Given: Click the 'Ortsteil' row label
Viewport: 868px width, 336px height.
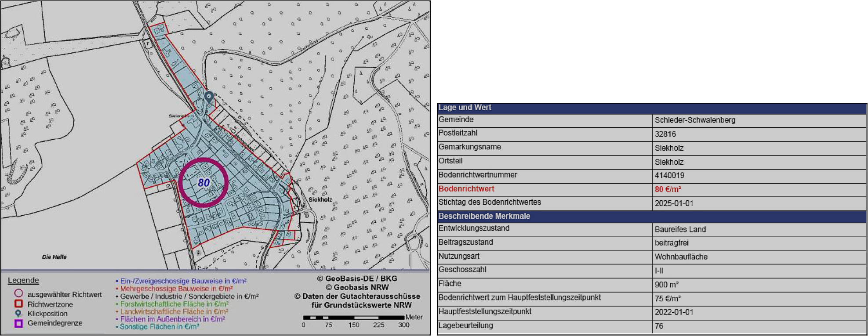Looking at the screenshot, I should click(450, 161).
